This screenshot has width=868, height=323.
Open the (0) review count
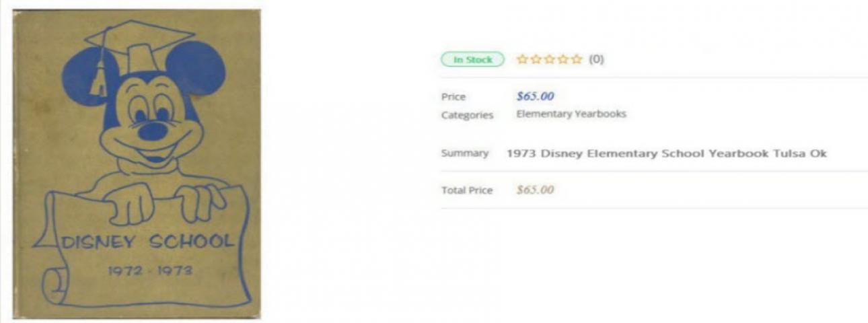tap(596, 59)
